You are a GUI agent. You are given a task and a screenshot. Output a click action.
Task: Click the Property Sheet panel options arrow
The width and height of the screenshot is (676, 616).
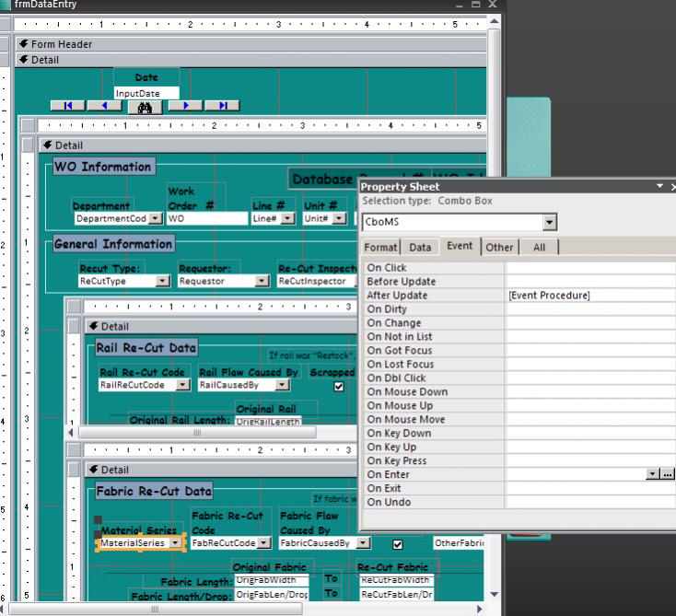coord(659,187)
